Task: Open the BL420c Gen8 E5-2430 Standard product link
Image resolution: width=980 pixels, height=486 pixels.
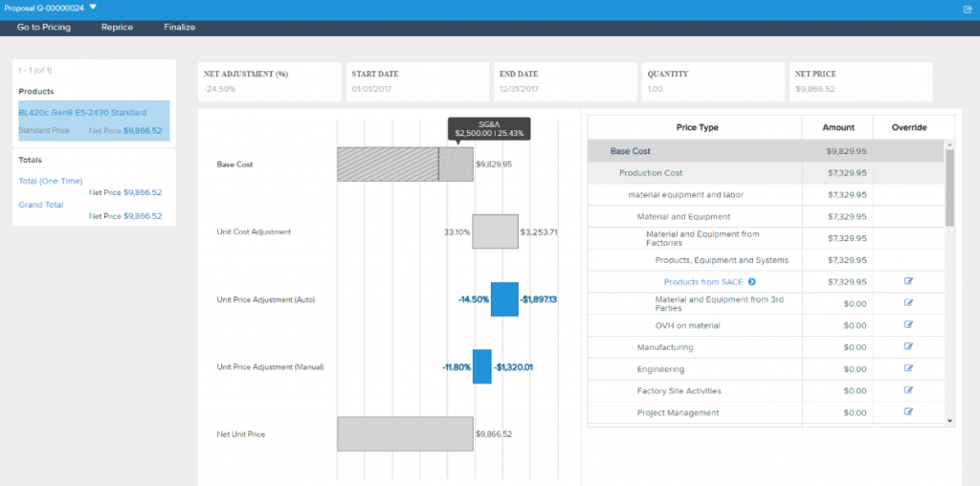Action: coord(82,113)
